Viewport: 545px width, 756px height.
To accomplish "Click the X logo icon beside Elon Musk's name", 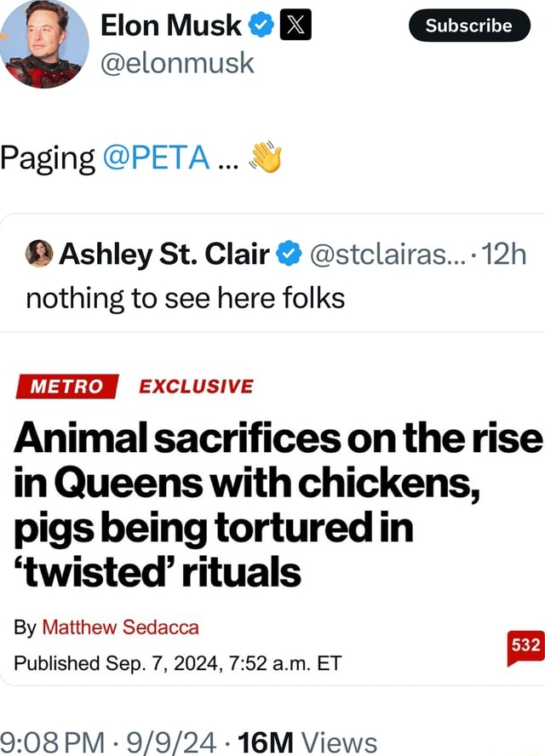I will click(294, 25).
